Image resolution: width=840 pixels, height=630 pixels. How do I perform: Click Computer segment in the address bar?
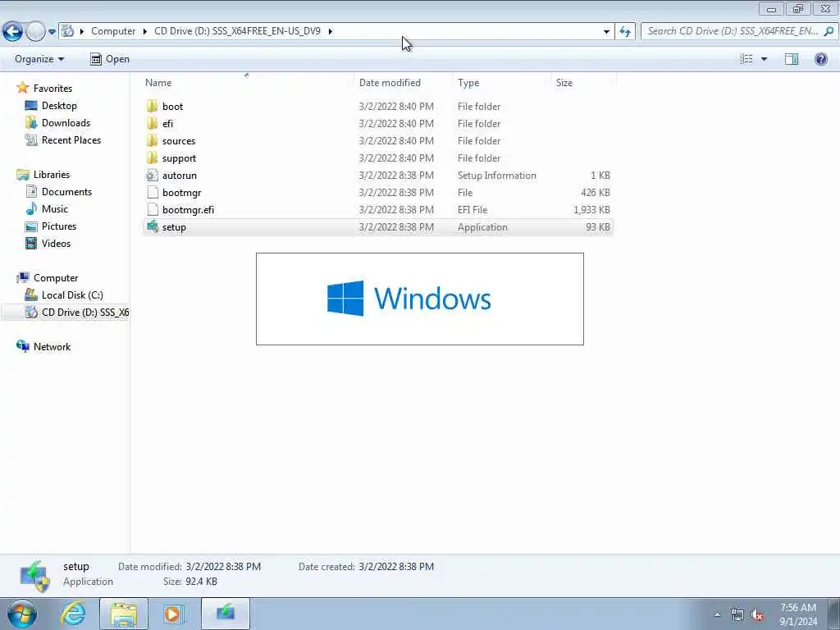113,31
